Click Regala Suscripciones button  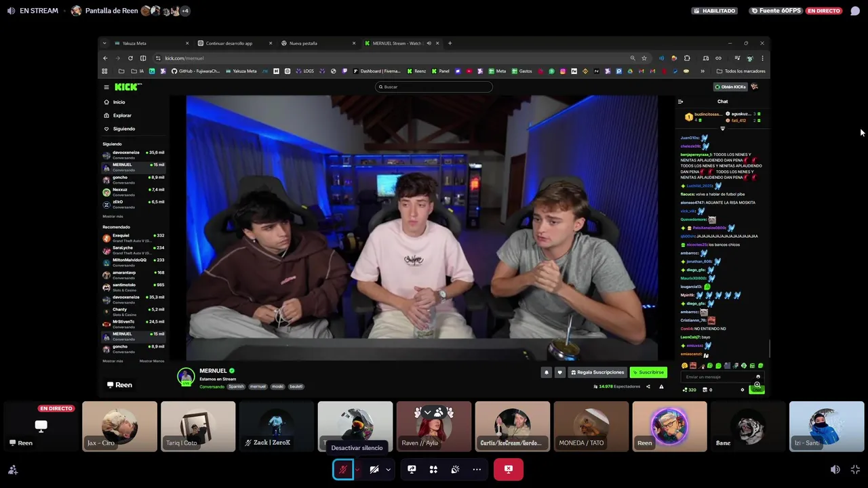click(597, 372)
